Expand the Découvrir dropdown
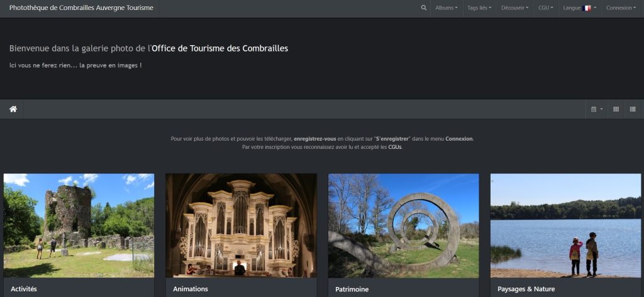This screenshot has height=297, width=644. tap(514, 8)
